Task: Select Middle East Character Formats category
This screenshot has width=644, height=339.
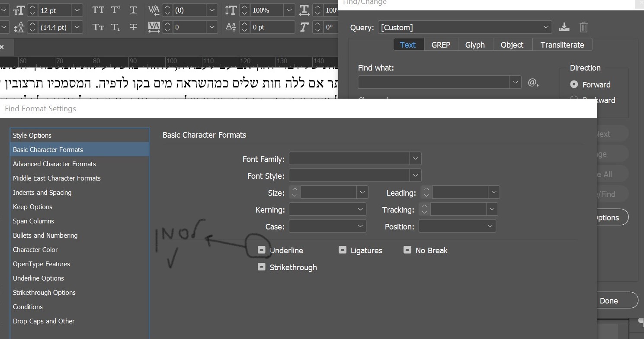Action: click(x=80, y=178)
